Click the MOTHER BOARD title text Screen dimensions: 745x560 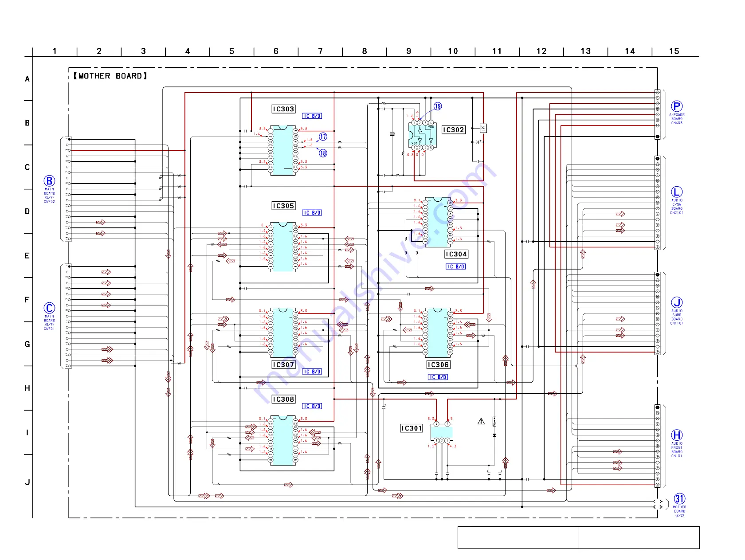[x=110, y=76]
